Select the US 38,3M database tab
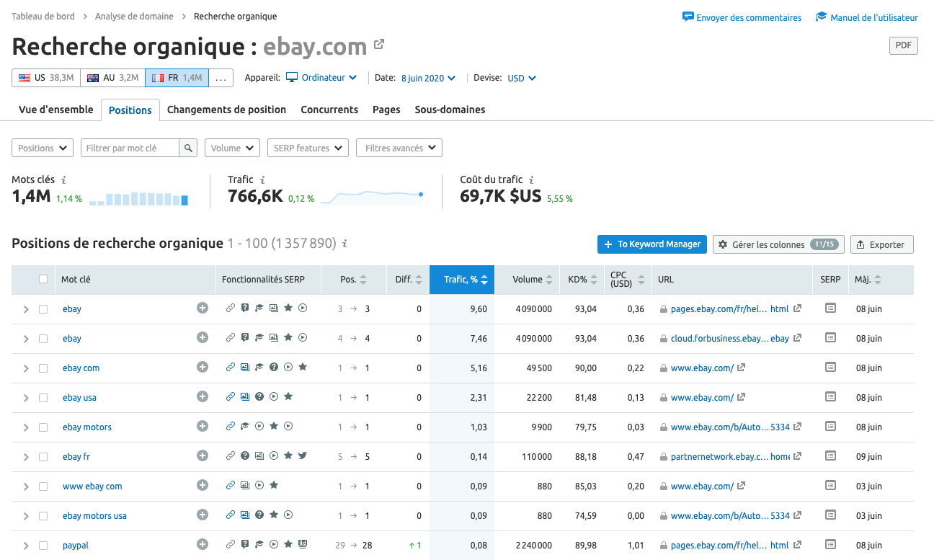 (x=46, y=78)
